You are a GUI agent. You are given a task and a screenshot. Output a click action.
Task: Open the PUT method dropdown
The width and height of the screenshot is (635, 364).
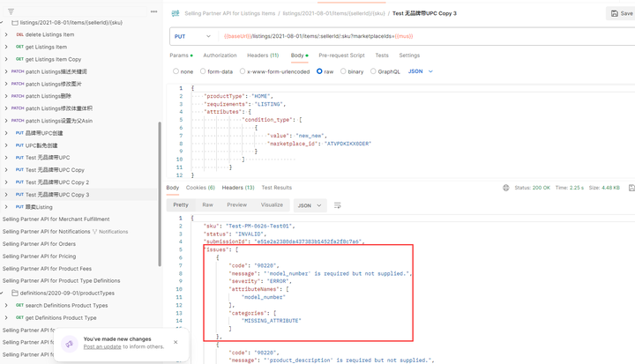(193, 36)
